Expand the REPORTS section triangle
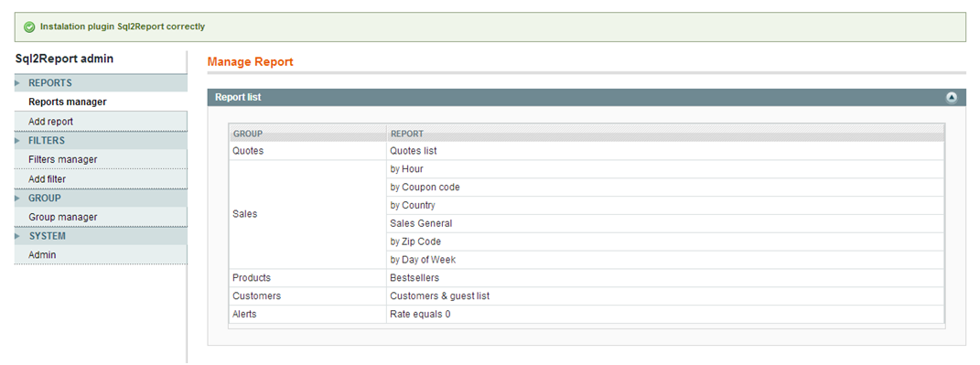Viewport: 980px width, 365px height. pyautogui.click(x=17, y=83)
